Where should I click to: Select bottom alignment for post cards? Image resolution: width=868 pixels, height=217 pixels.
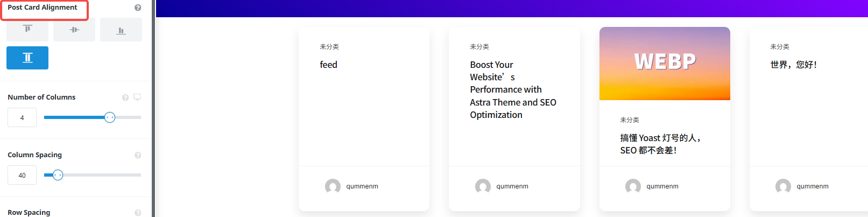point(121,30)
